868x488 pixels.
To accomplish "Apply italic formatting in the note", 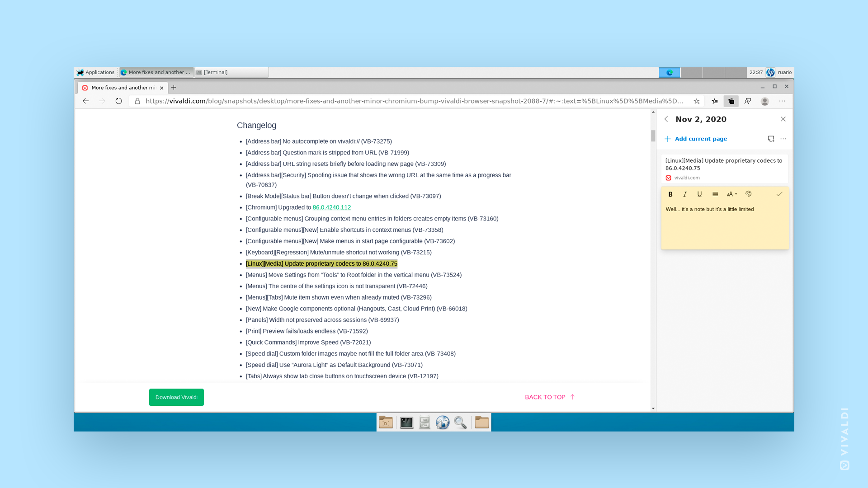I will 685,194.
